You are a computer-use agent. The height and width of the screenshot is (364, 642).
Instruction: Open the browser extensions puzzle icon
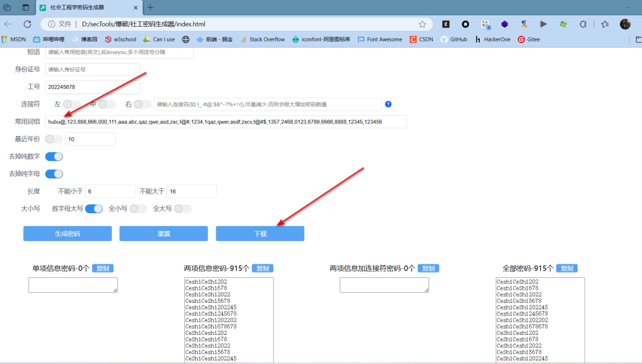point(583,24)
